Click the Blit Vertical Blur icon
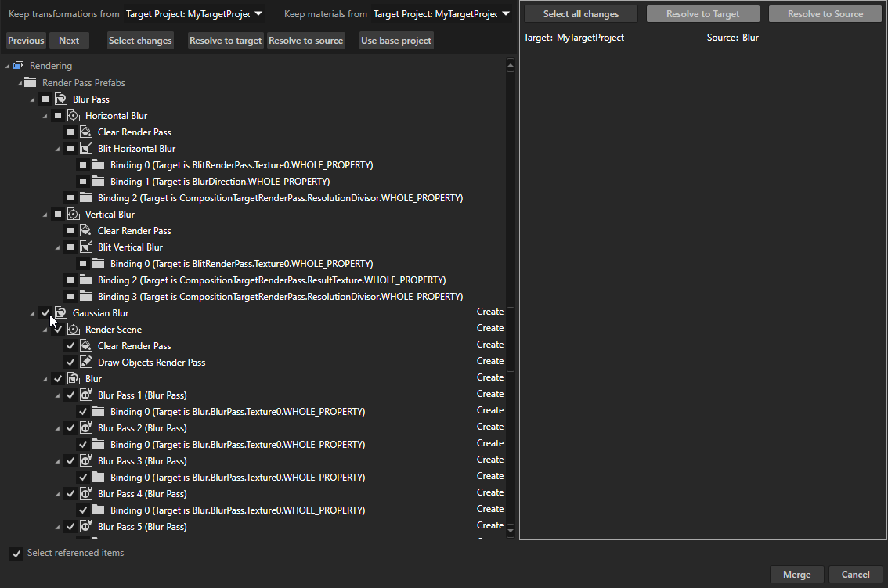Screen dimensions: 888x588 tap(86, 247)
